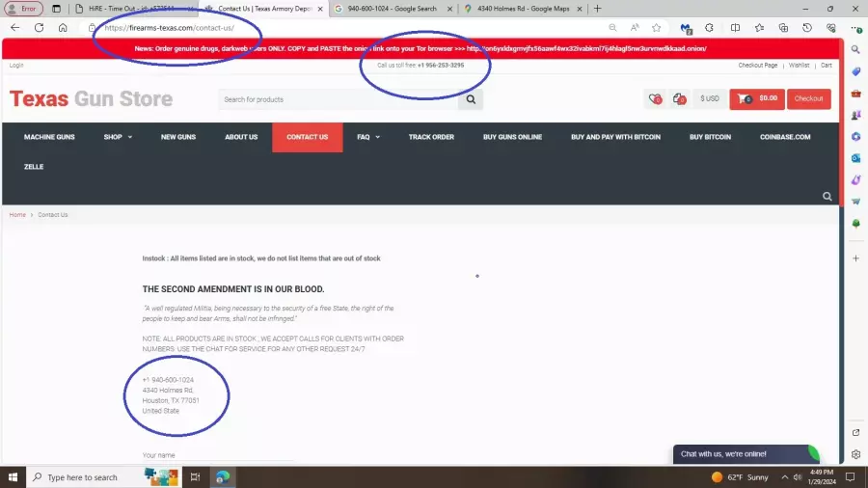Open the browser history clock icon
868x488 pixels.
coord(807,28)
